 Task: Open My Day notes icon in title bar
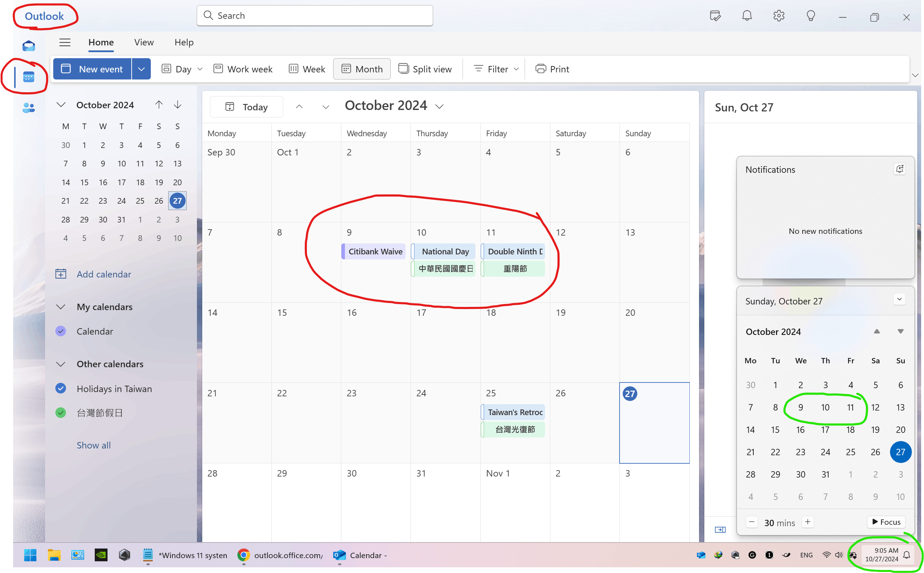tap(715, 16)
